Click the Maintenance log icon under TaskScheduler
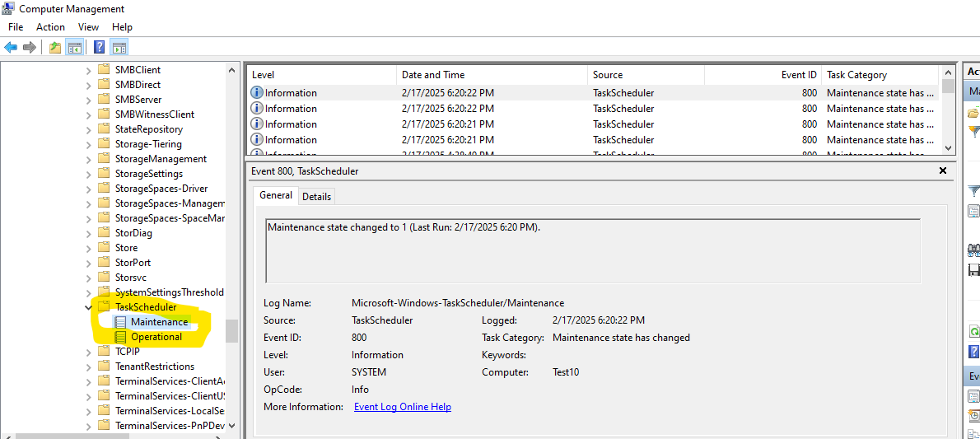Screen dimensions: 980x439 pos(120,322)
